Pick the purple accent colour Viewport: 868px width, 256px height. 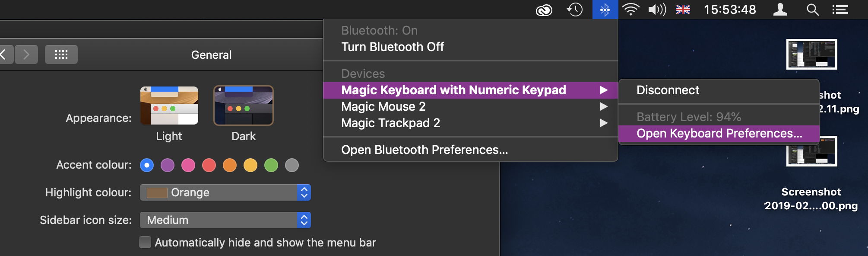coord(168,165)
